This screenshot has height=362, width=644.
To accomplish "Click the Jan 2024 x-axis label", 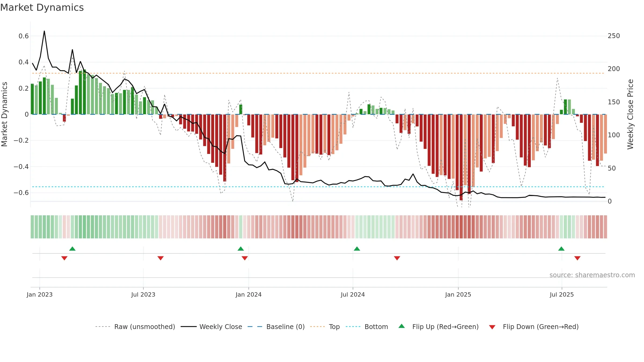I will tap(249, 294).
